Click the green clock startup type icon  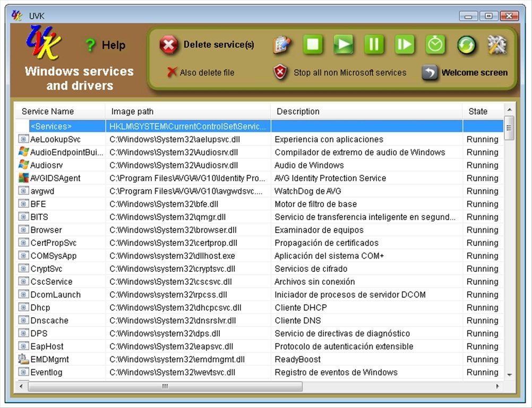(x=435, y=44)
